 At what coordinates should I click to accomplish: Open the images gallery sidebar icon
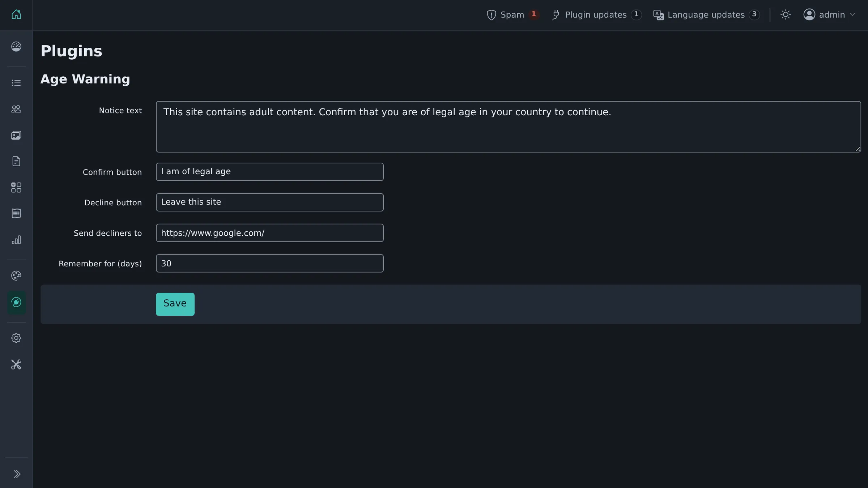click(16, 135)
